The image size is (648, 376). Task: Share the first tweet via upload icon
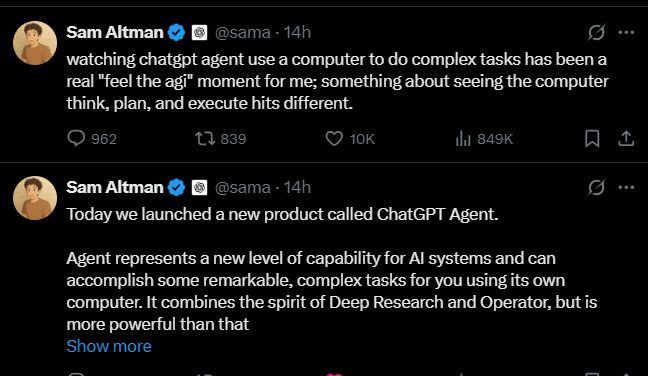pyautogui.click(x=626, y=138)
